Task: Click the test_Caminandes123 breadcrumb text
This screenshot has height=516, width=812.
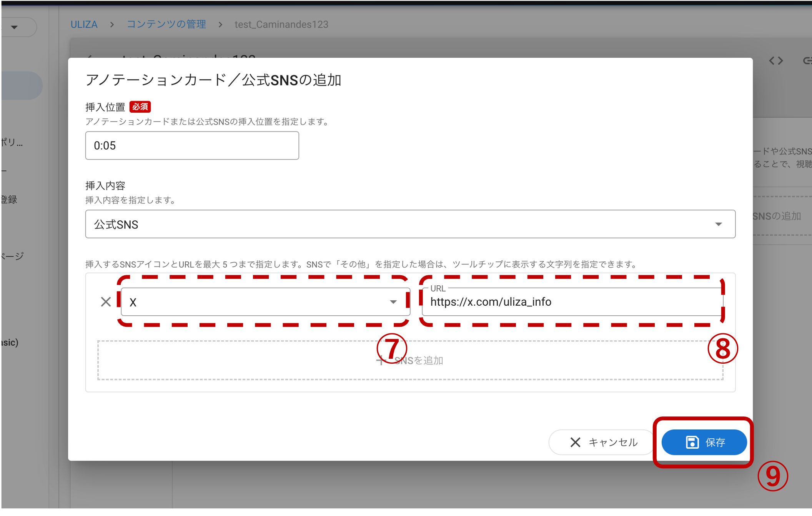Action: pyautogui.click(x=281, y=24)
